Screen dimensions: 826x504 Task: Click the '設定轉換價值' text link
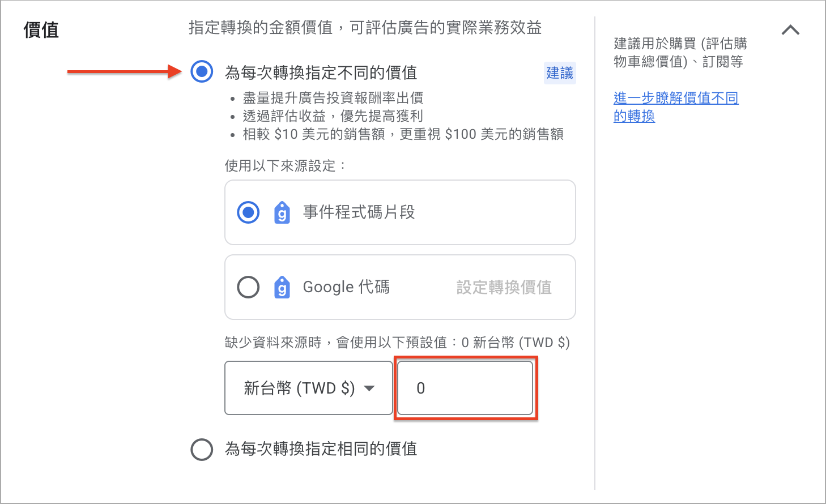[x=504, y=287]
